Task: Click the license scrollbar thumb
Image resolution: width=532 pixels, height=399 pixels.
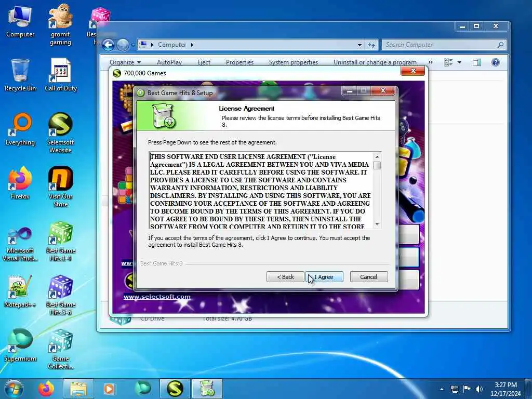Action: tap(377, 166)
